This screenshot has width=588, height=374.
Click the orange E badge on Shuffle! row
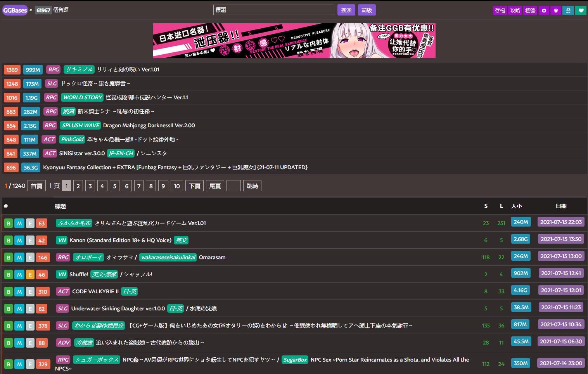tap(30, 275)
